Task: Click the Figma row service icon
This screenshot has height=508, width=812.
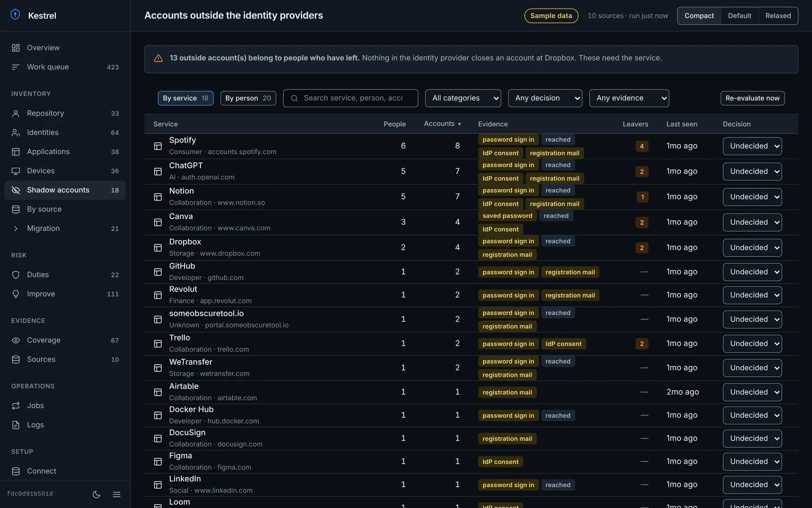Action: click(158, 461)
